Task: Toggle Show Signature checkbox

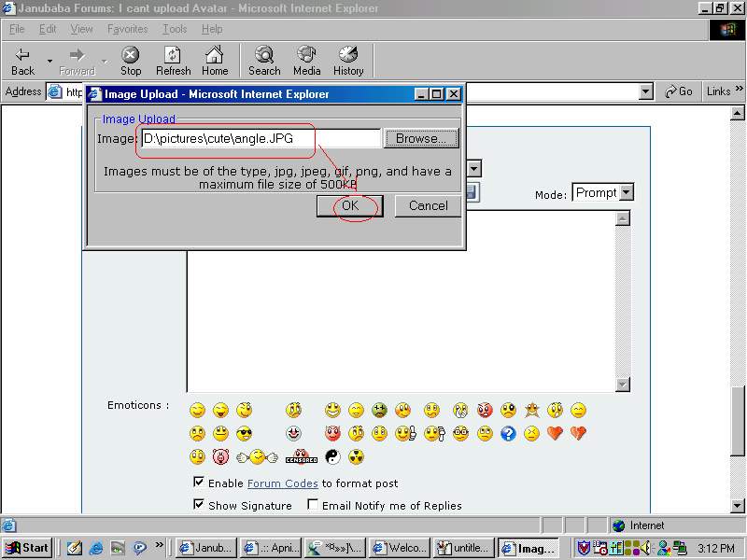Action: tap(199, 504)
